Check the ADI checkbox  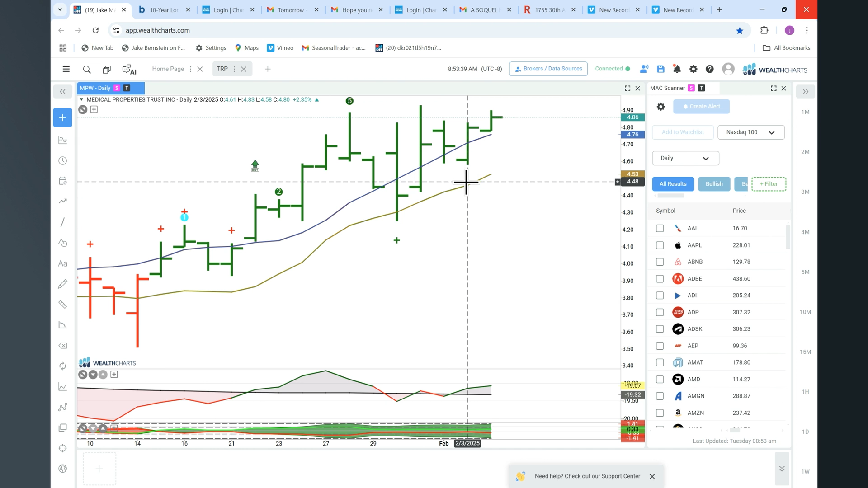point(660,296)
